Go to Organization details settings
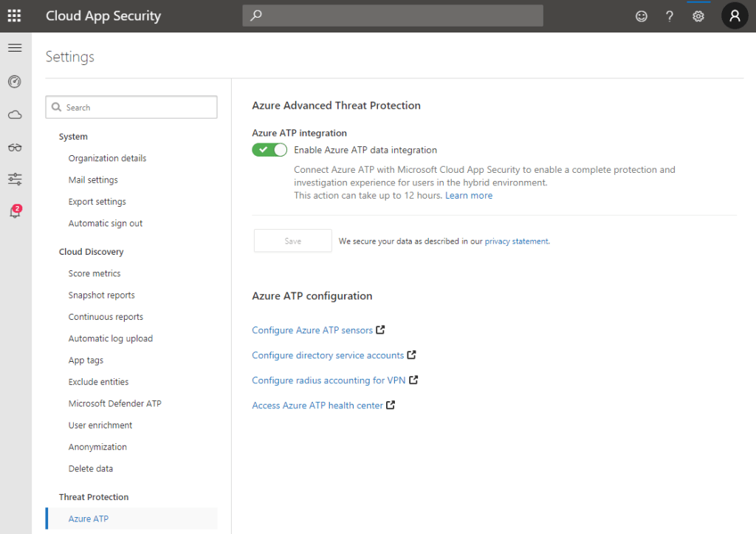Image resolution: width=756 pixels, height=534 pixels. 107,158
